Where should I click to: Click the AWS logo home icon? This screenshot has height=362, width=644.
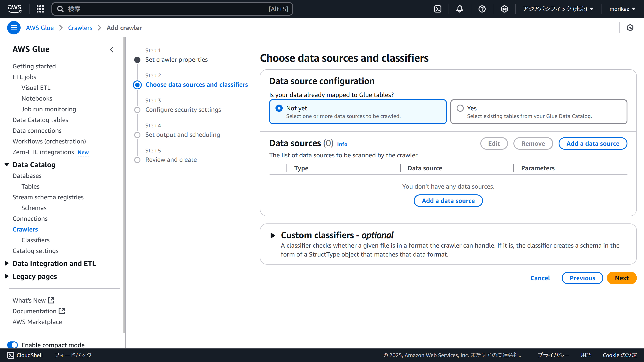click(15, 8)
